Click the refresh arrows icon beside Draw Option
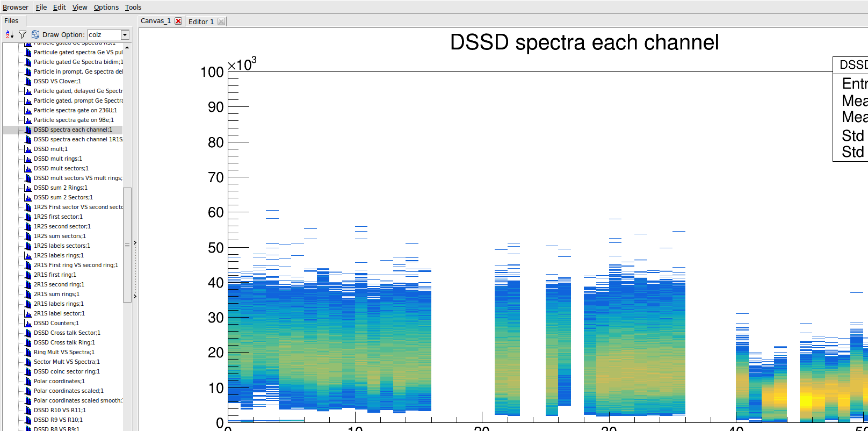868x431 pixels. (35, 34)
